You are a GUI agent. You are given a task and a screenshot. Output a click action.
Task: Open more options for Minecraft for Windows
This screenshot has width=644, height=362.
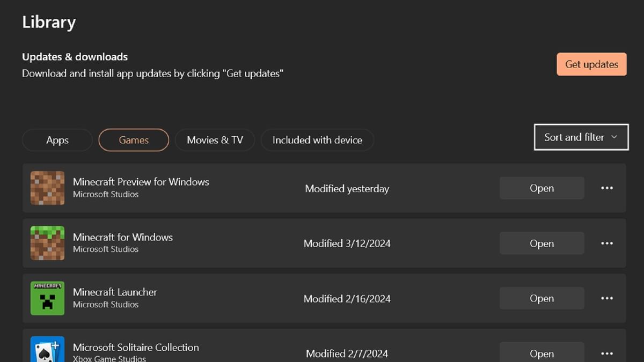[607, 243]
